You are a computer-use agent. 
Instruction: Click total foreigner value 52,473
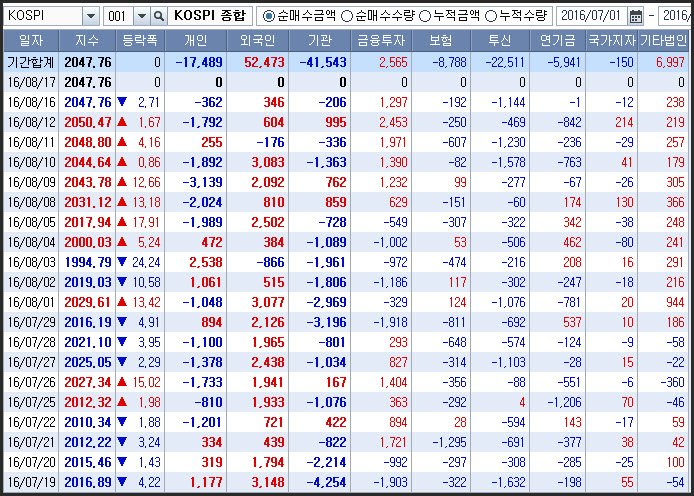(x=264, y=62)
